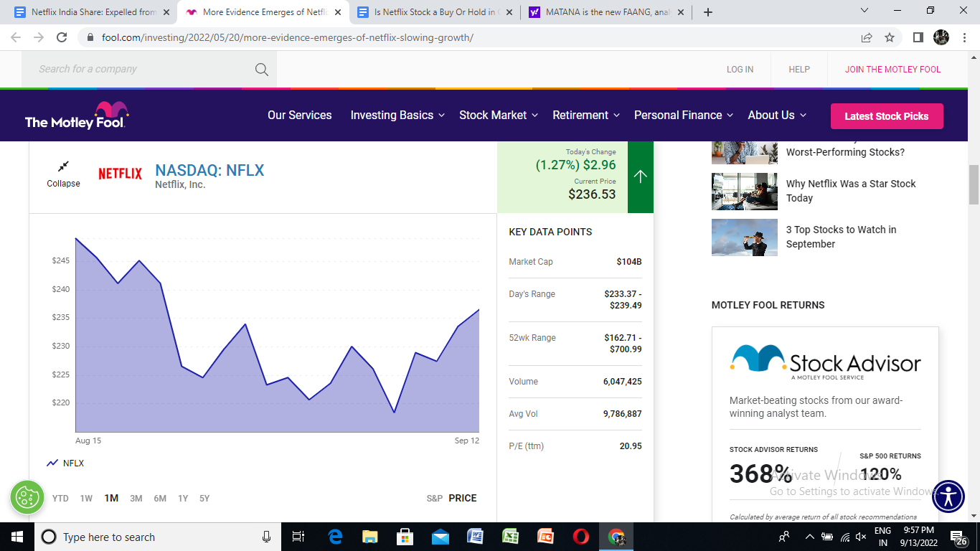Click the search magnifier icon
The height and width of the screenshot is (551, 980).
click(262, 70)
